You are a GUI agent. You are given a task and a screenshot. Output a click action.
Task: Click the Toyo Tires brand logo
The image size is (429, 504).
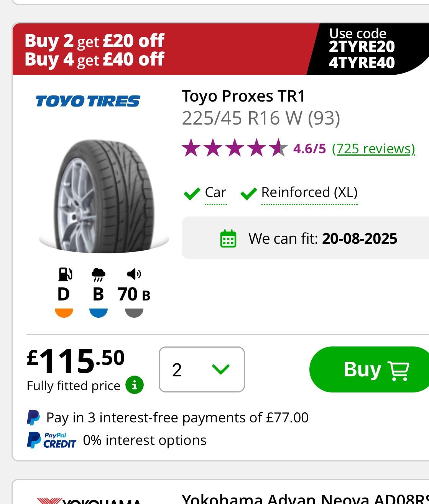click(88, 101)
